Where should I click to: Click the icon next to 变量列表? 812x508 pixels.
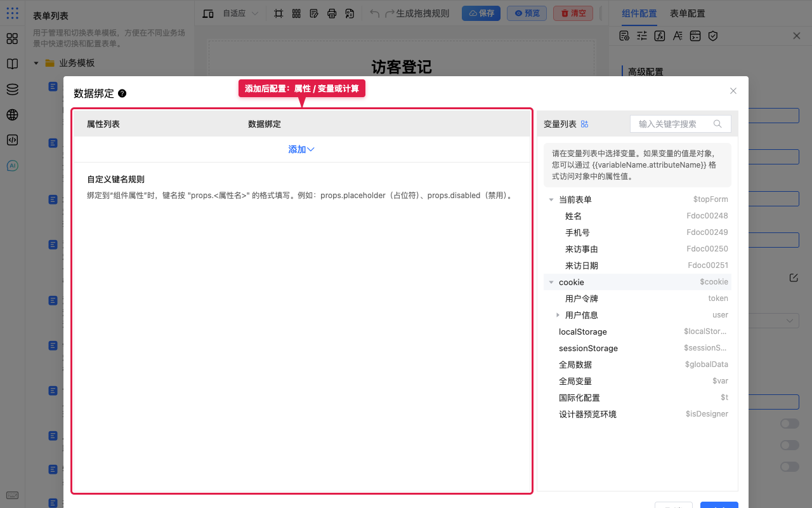585,124
